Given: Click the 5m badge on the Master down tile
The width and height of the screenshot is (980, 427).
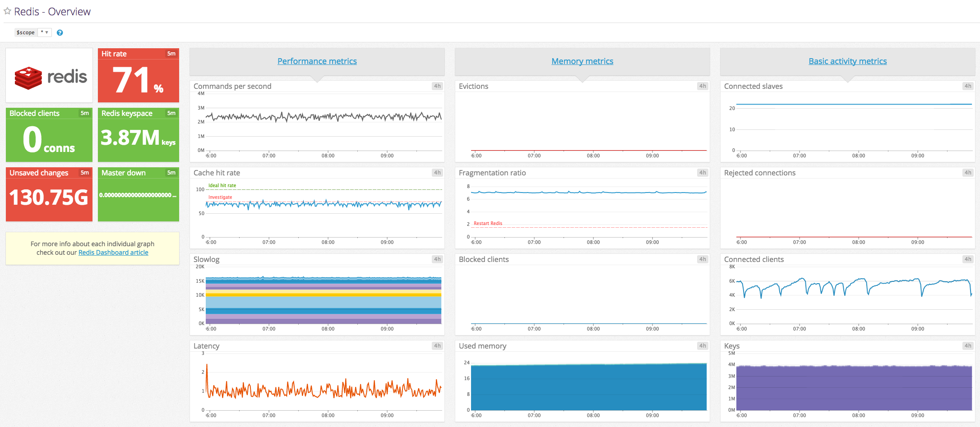Looking at the screenshot, I should pyautogui.click(x=171, y=172).
